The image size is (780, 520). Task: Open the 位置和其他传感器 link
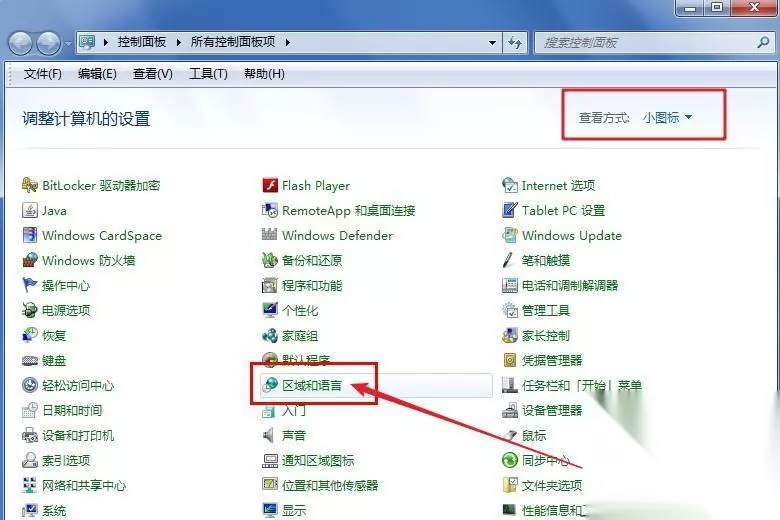[330, 485]
